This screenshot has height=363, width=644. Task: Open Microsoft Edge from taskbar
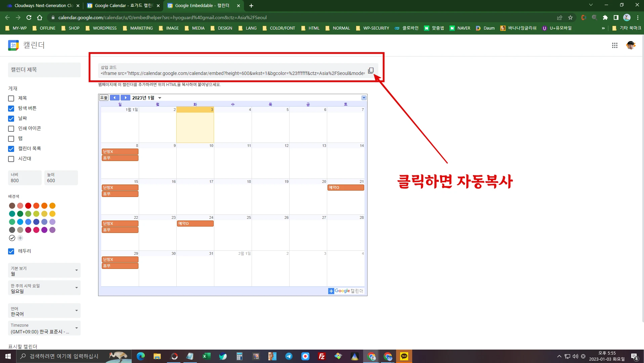pos(141,356)
